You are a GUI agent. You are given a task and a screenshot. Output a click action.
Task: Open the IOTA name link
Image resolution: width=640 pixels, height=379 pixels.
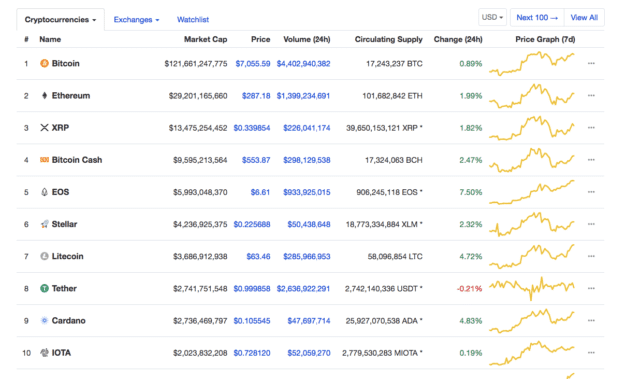61,352
